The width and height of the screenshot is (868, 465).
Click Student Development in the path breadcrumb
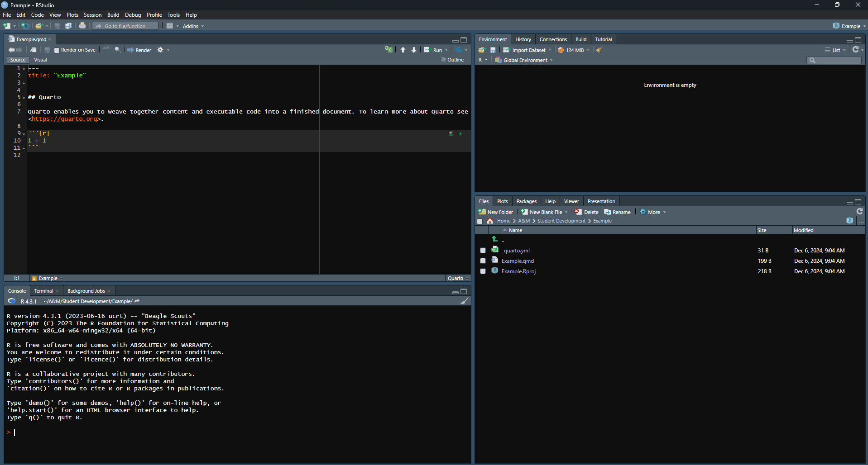pyautogui.click(x=561, y=221)
